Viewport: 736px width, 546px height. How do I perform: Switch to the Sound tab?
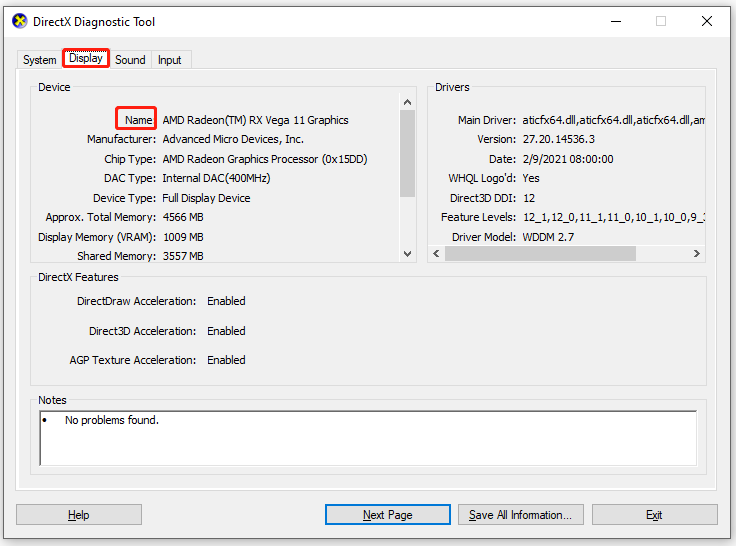[130, 60]
